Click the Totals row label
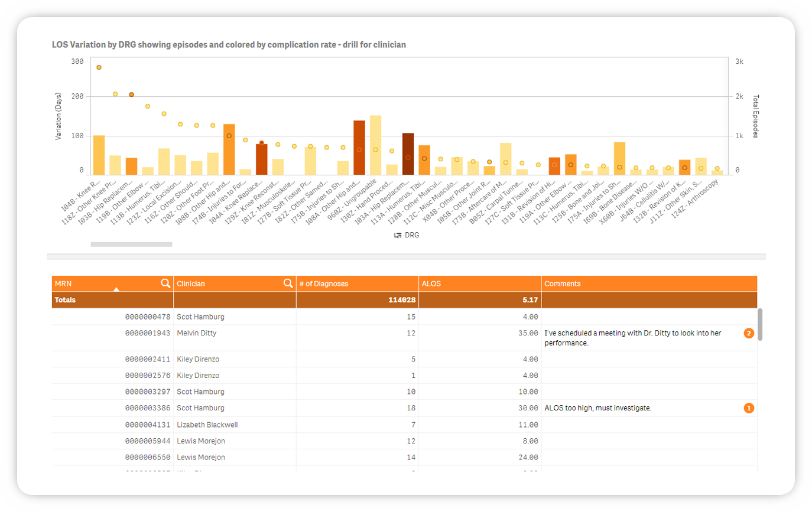The image size is (812, 512). click(x=65, y=300)
